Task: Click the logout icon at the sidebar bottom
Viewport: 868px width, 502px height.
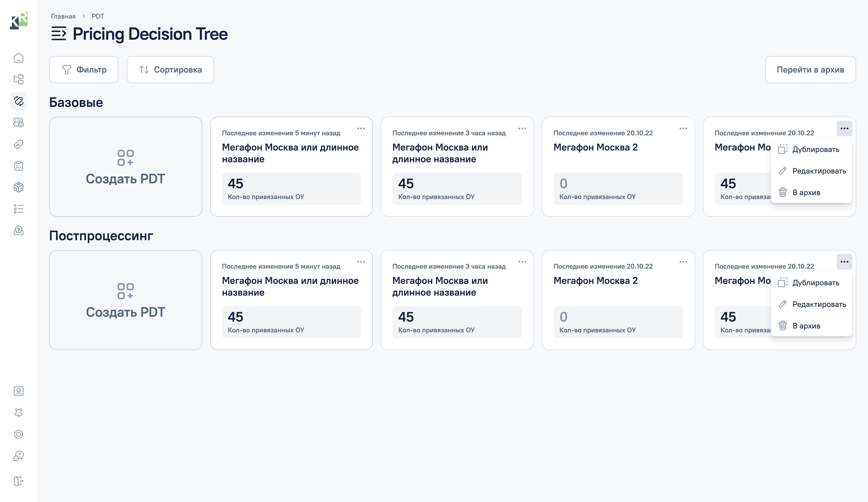Action: pos(19,481)
